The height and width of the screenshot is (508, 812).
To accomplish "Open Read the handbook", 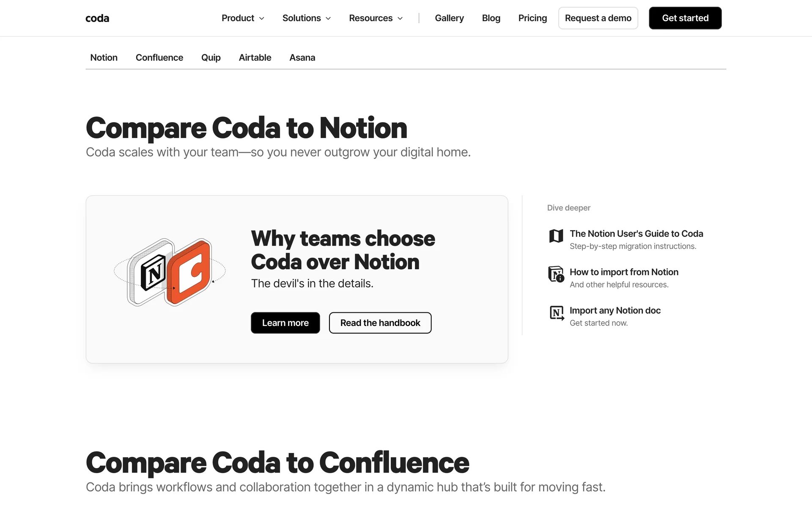I will 380,323.
